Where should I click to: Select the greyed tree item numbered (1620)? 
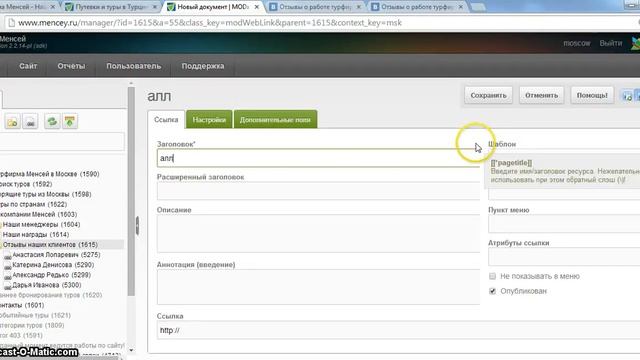tap(51, 295)
